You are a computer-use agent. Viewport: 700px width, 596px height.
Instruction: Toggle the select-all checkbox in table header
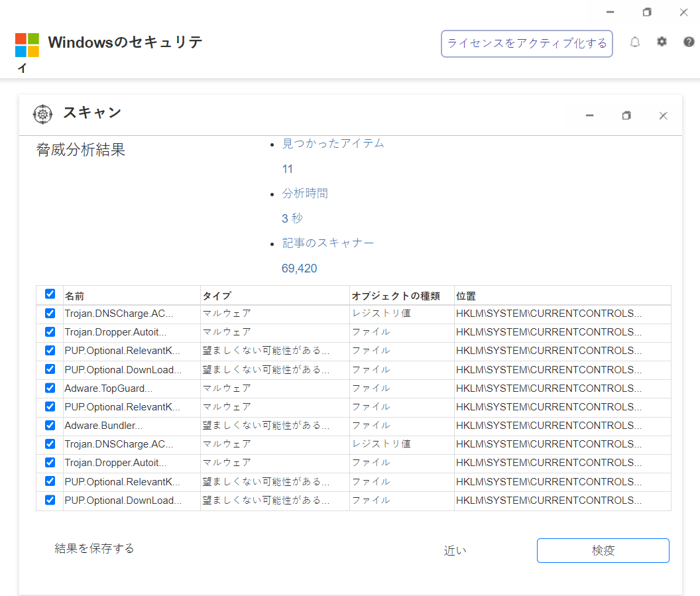[50, 294]
